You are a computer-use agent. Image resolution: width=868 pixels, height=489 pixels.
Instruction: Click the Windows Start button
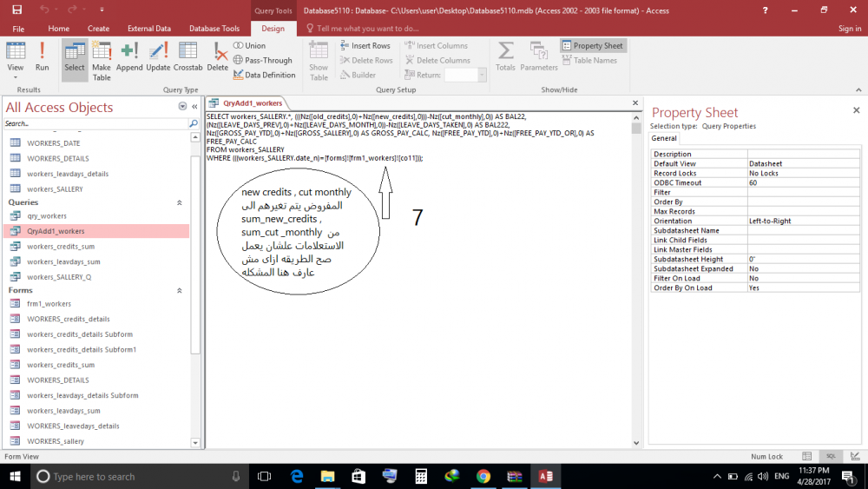[x=15, y=476]
